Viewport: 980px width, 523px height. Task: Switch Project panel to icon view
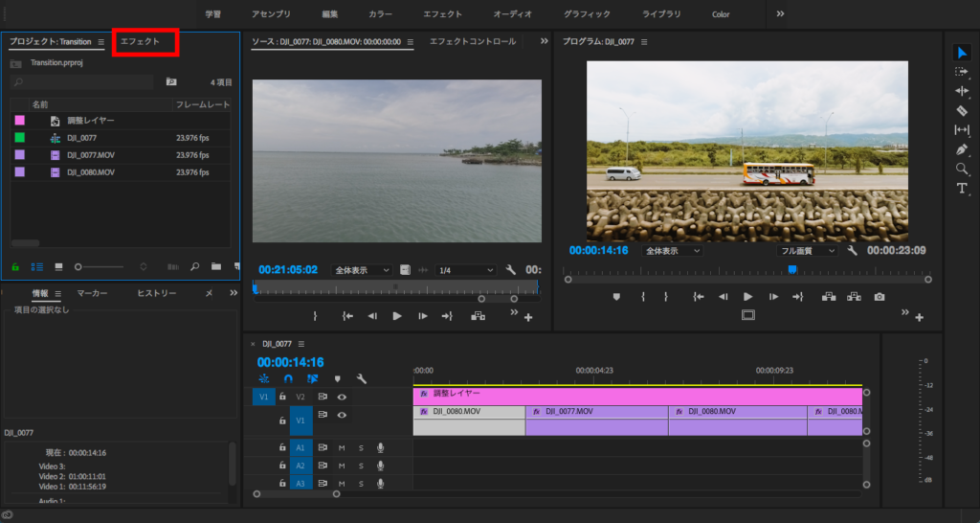click(58, 266)
